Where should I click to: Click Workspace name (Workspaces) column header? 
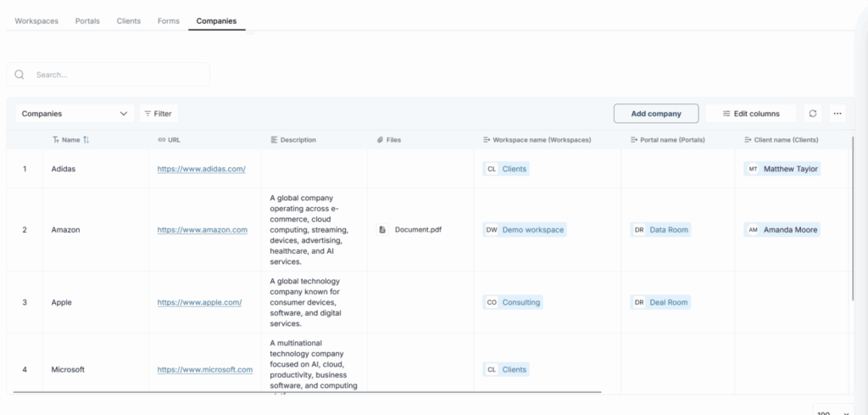(537, 140)
